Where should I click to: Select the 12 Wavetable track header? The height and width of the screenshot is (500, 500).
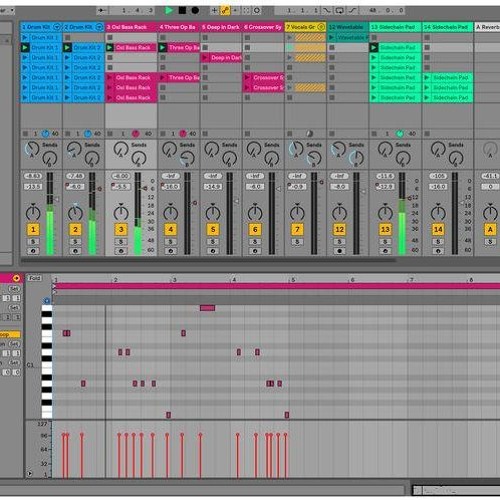[348, 27]
